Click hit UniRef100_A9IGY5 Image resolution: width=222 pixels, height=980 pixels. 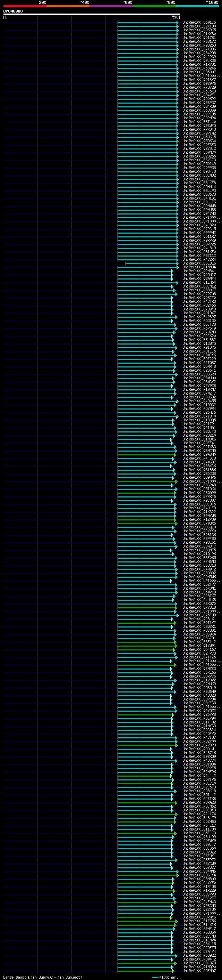199,348
